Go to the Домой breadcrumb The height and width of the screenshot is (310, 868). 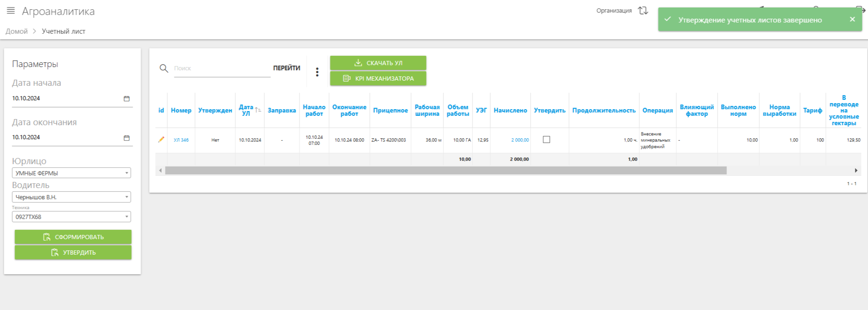[x=16, y=31]
